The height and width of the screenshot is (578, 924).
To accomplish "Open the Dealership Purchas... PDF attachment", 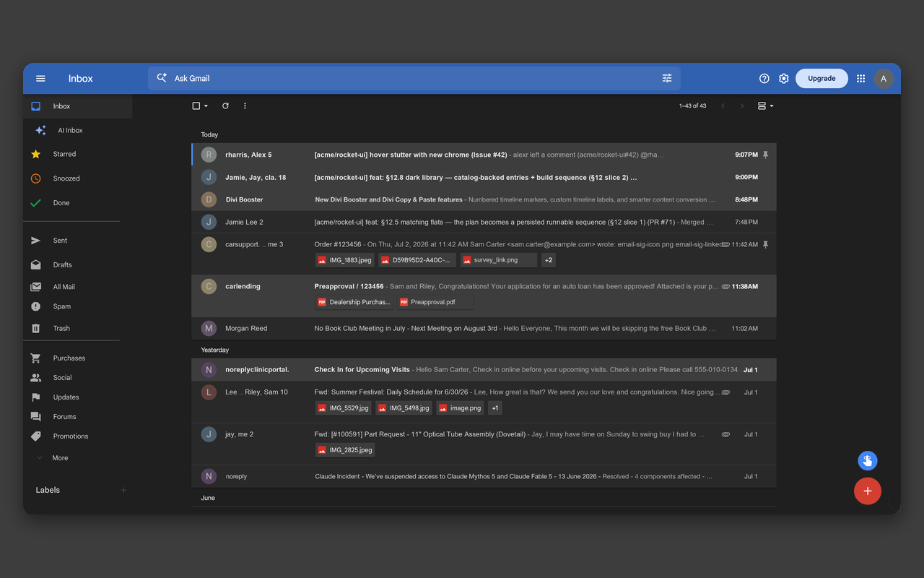I will 354,302.
